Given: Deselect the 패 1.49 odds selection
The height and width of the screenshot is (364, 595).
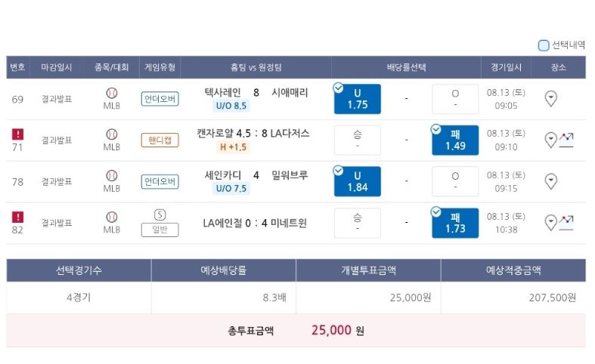Looking at the screenshot, I should 455,140.
